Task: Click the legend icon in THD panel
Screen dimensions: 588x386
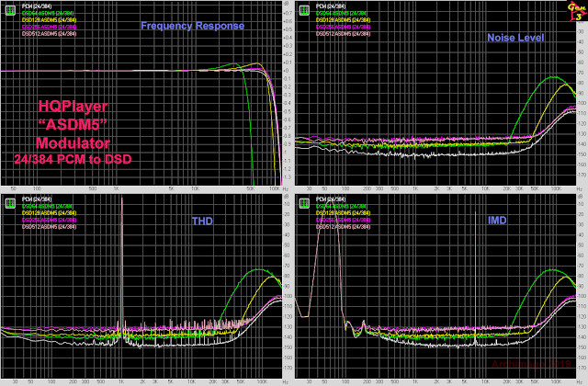Action: [10, 204]
